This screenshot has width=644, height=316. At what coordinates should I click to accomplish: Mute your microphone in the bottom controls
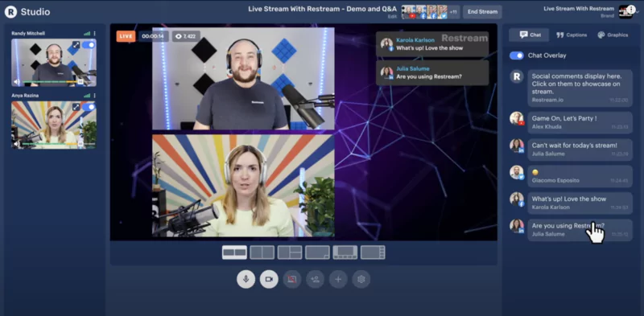tap(246, 279)
